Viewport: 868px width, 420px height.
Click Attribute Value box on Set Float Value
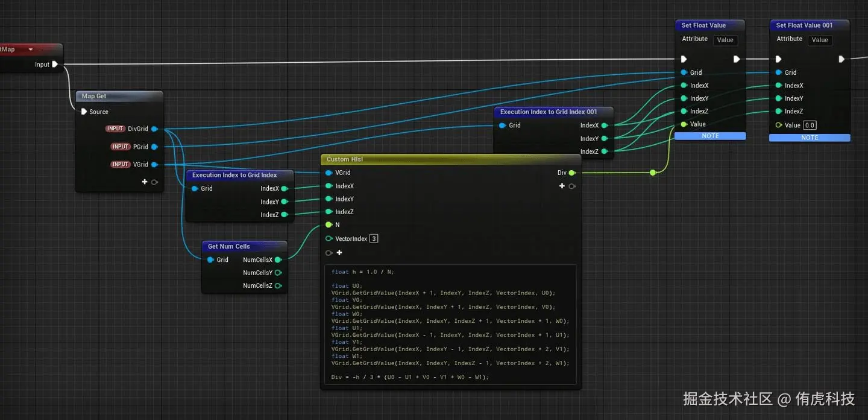click(x=725, y=40)
